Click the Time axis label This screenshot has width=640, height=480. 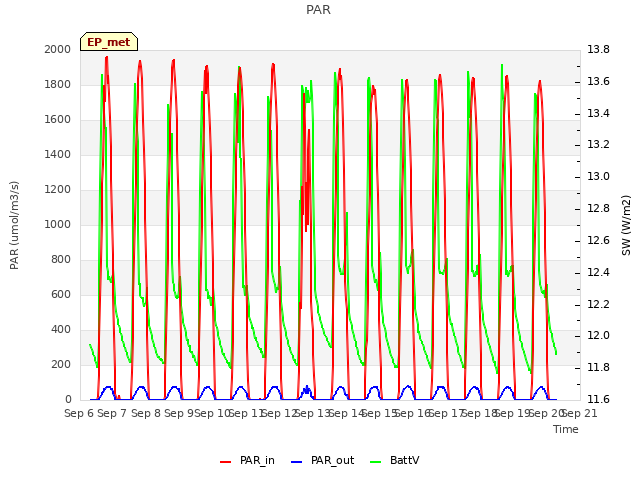[x=566, y=429]
